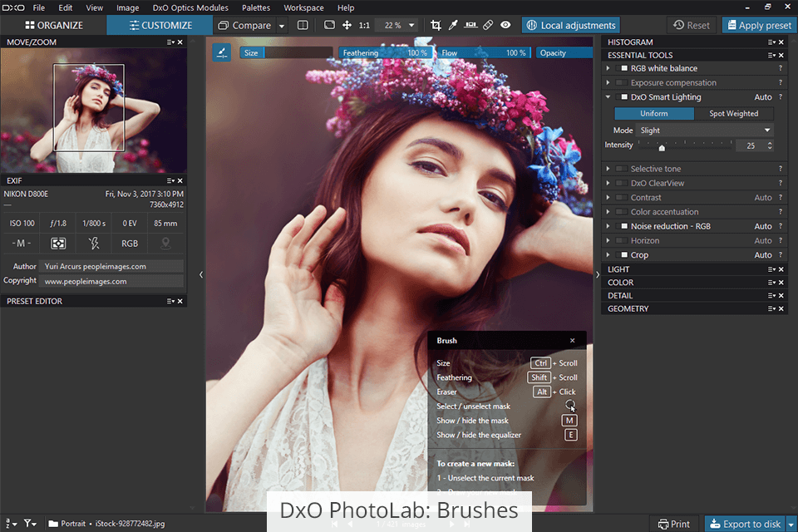Screen dimensions: 798x532
Task: Click the Compare button
Action: point(244,25)
